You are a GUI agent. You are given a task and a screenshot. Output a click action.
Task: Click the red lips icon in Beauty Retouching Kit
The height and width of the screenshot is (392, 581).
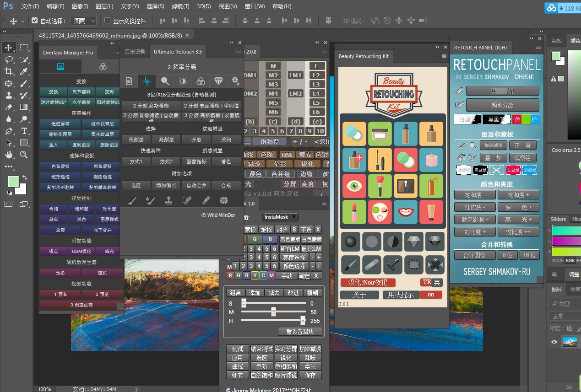405,211
